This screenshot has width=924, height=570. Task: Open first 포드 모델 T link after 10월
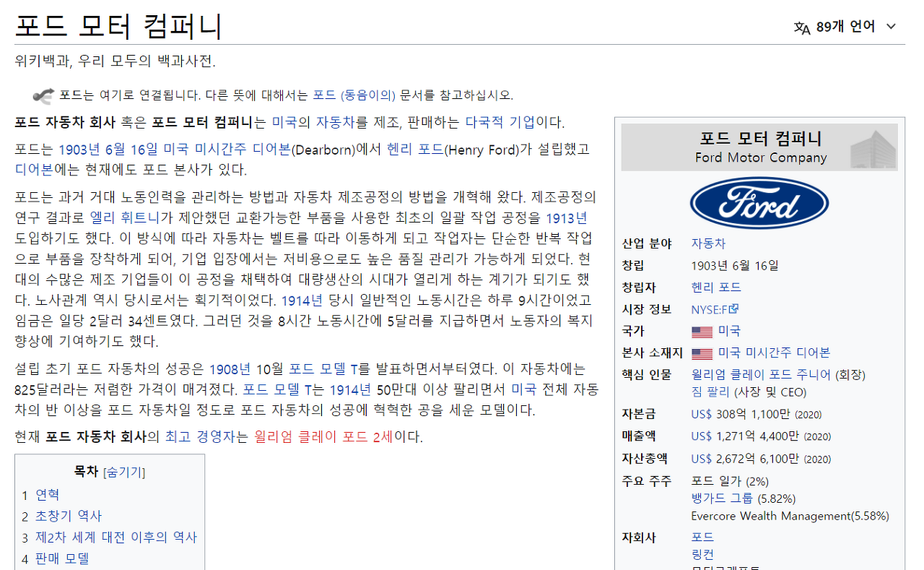323,369
